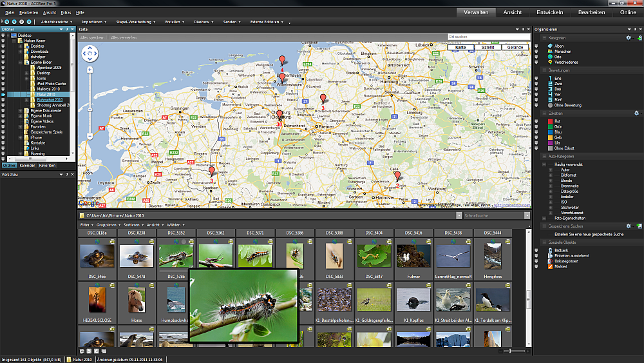The width and height of the screenshot is (644, 363).
Task: Toggle the Easy-Select marker beside Rot label
Action: [x=537, y=121]
